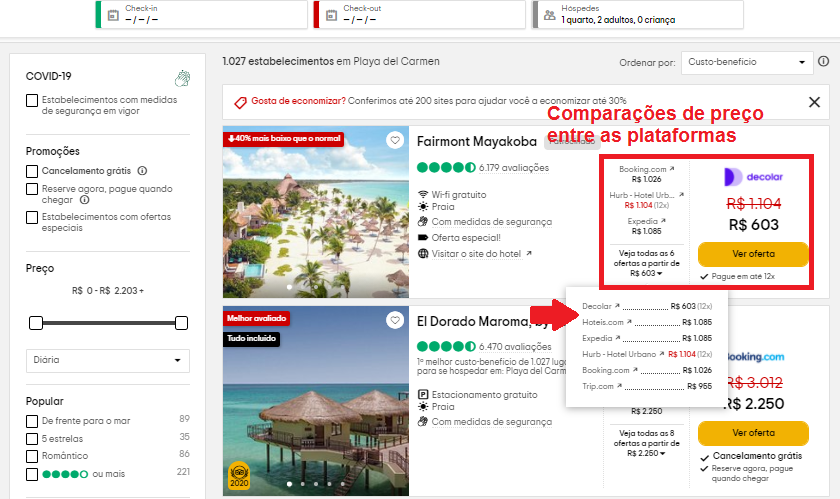
Task: Open the El Dorado Maroma bungalow photo
Action: click(316, 401)
